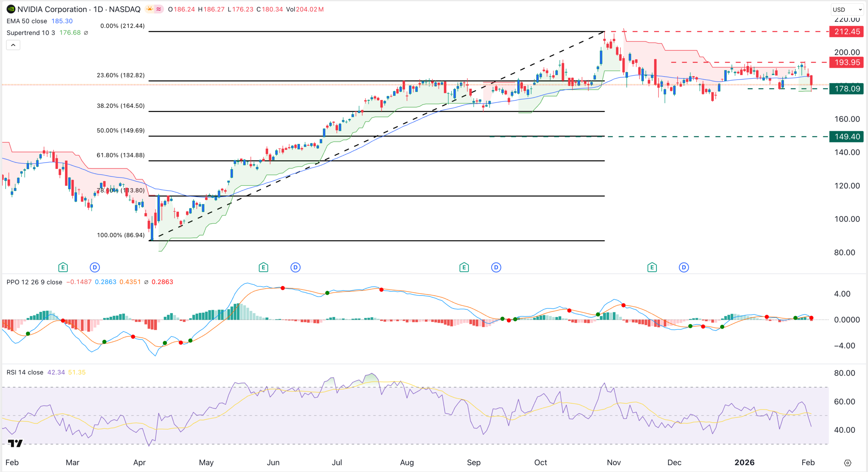The image size is (868, 472).
Task: Open the earnings marker E in late February
Action: 63,268
